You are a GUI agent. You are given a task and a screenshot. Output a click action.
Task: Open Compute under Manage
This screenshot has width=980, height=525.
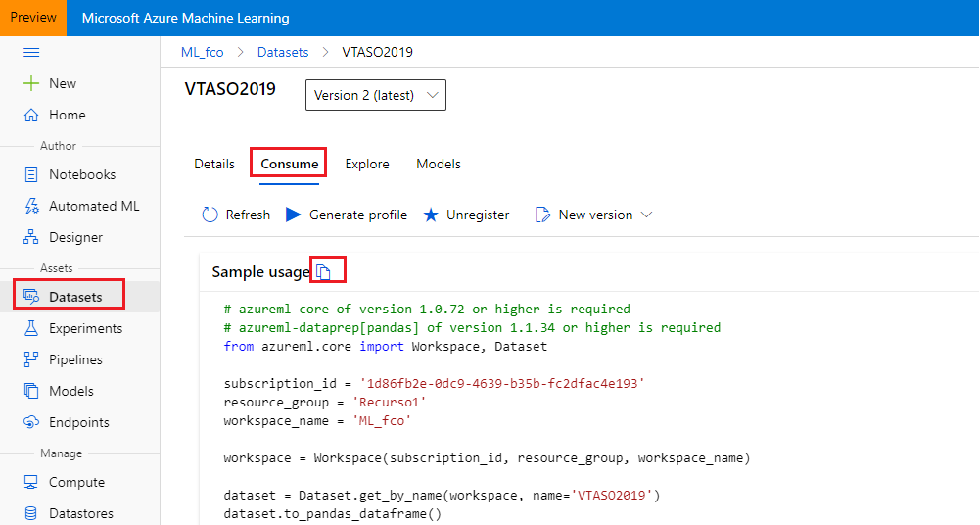pyautogui.click(x=76, y=482)
